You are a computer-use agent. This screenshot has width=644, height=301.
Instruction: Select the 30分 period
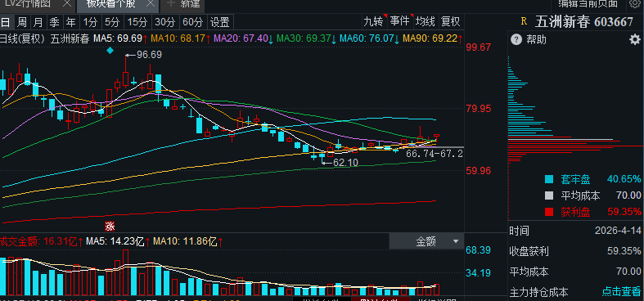coord(165,22)
